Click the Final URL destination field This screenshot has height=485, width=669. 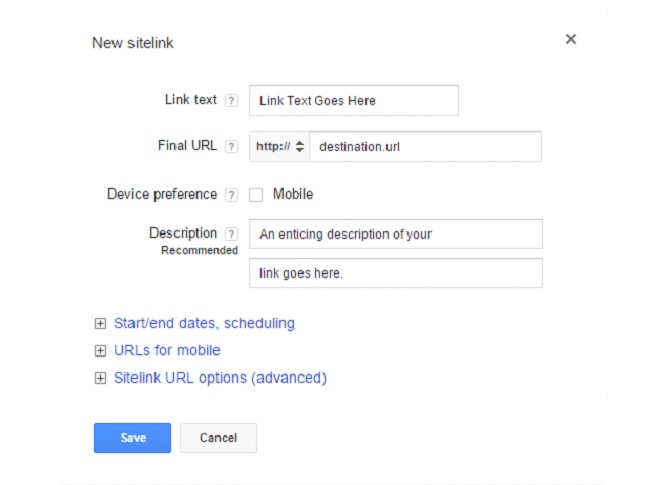point(425,146)
